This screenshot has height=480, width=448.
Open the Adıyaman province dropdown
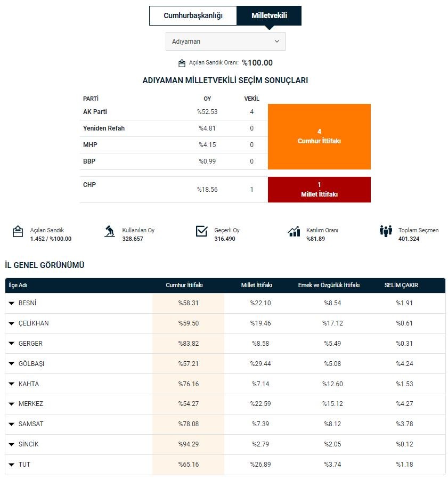[225, 41]
